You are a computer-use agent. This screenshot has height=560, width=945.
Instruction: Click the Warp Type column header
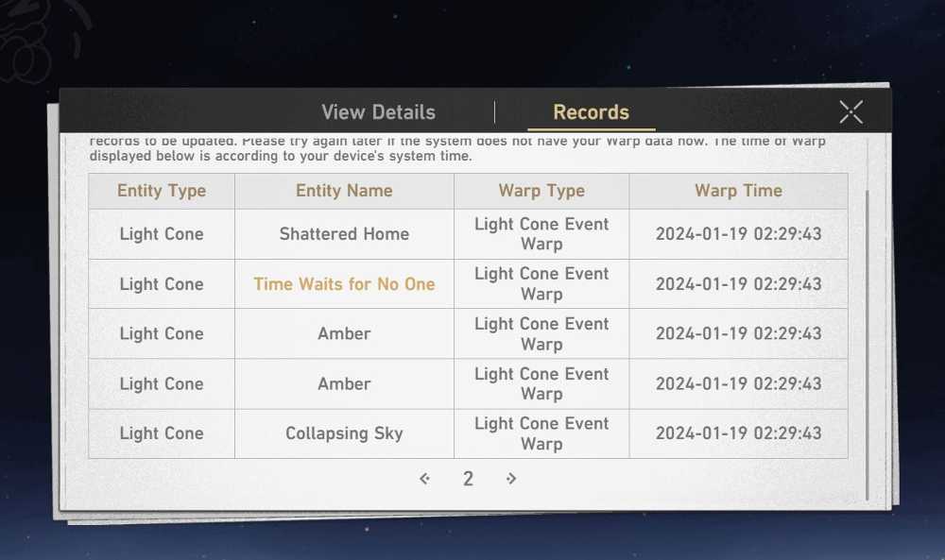coord(541,191)
